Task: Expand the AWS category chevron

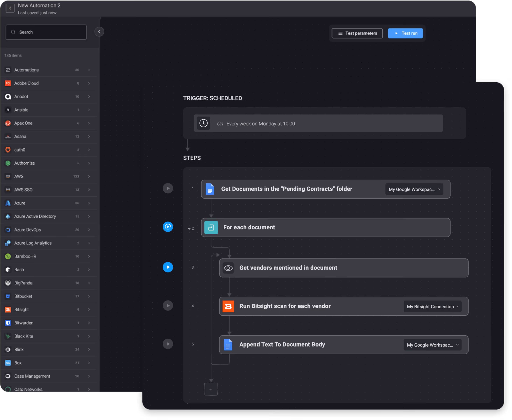Action: (x=89, y=177)
